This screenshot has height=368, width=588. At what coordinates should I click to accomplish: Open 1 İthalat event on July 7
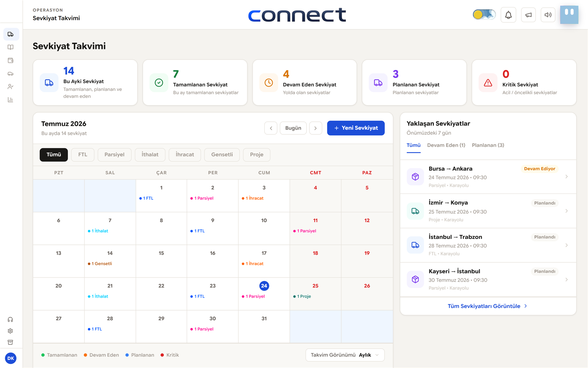point(98,231)
